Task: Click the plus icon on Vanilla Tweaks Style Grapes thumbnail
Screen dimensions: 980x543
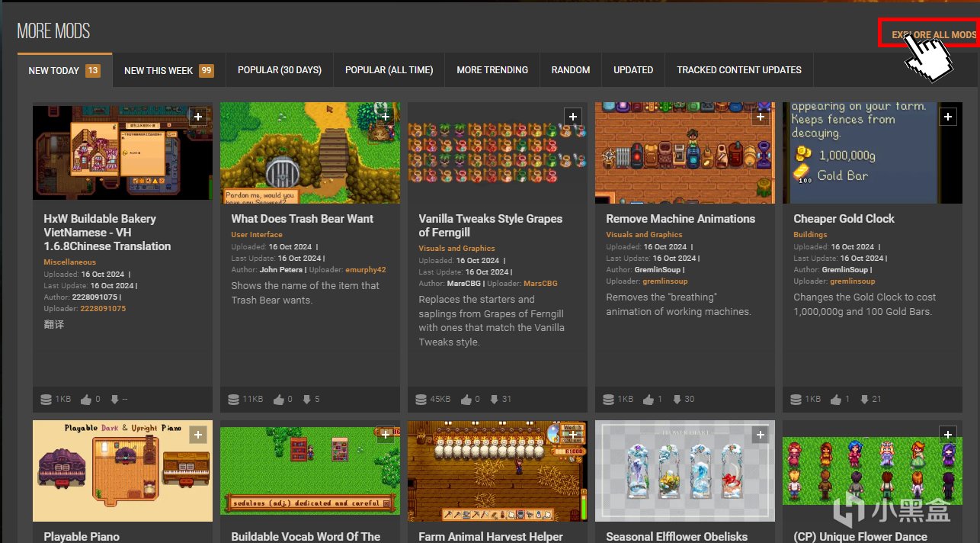Action: tap(573, 117)
